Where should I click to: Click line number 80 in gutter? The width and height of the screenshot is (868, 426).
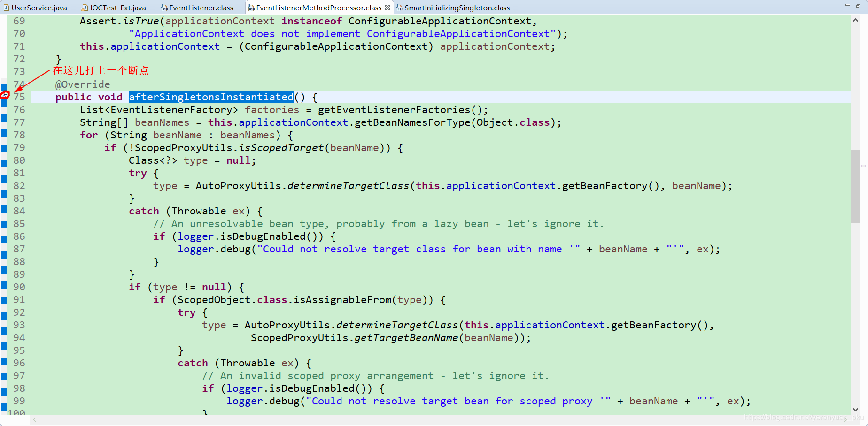[x=19, y=160]
